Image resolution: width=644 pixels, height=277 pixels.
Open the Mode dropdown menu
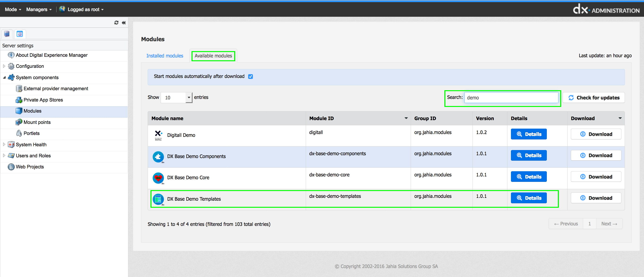pyautogui.click(x=13, y=9)
